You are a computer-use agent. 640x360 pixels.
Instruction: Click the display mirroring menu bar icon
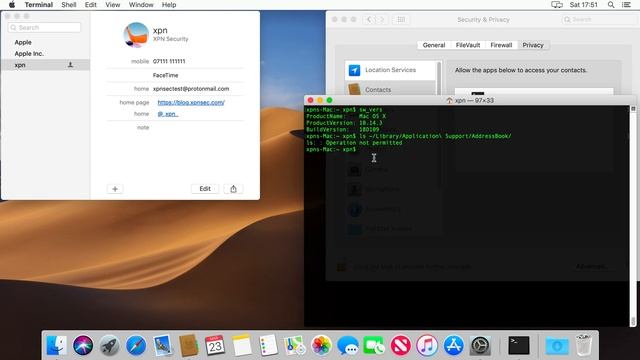(x=557, y=5)
